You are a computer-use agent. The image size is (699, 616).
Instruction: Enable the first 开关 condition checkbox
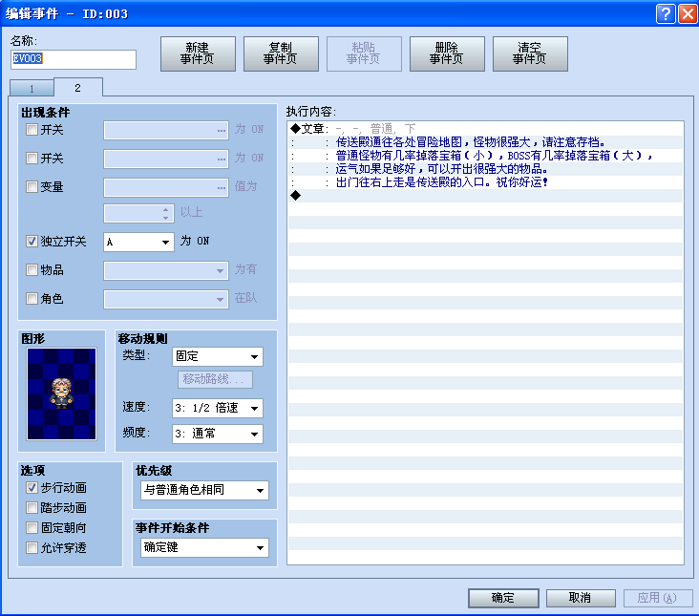[32, 130]
